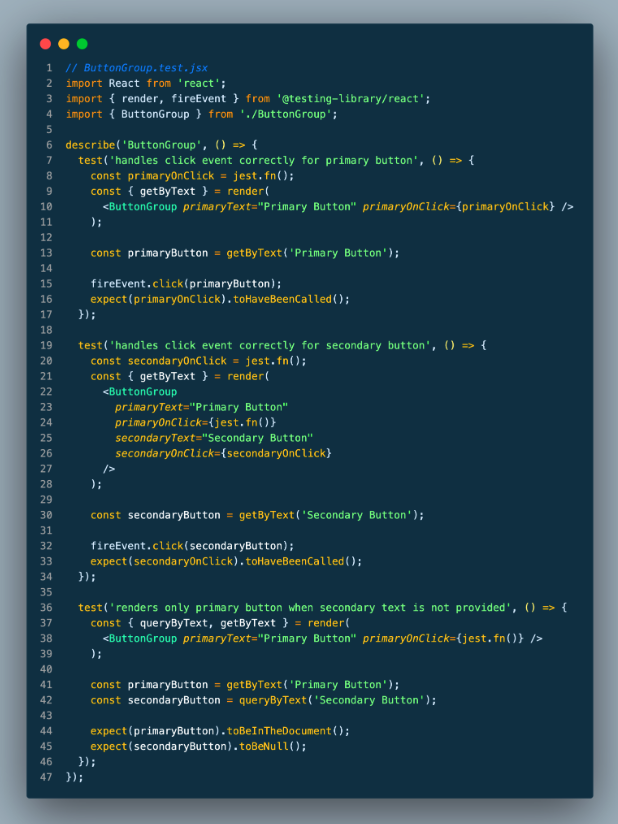Click 'const primaryOnClick = jest.fn();' on line 8
618x824 pixels.
192,176
